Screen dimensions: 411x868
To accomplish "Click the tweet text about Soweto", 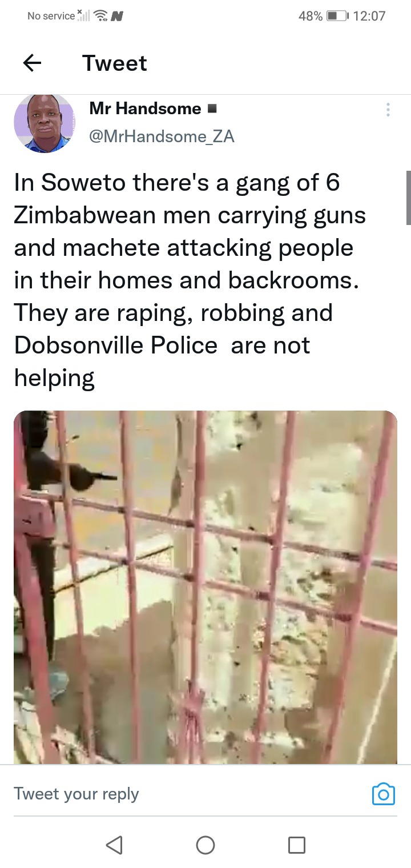I will click(190, 280).
